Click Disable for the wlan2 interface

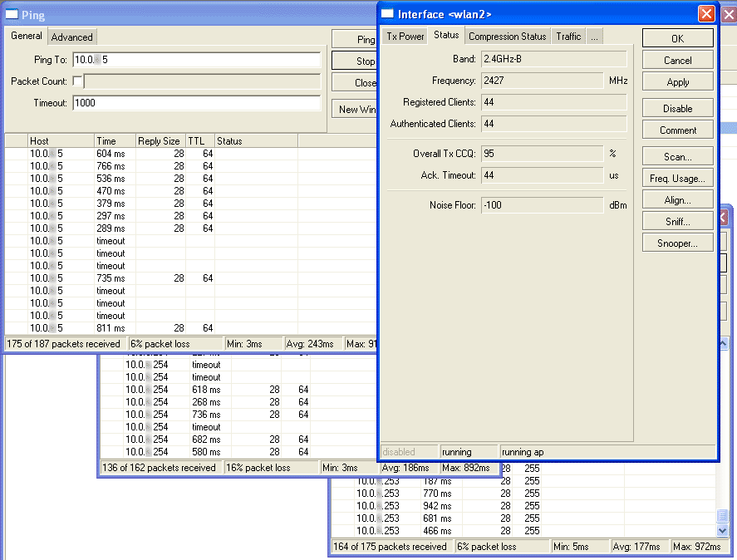pyautogui.click(x=677, y=109)
